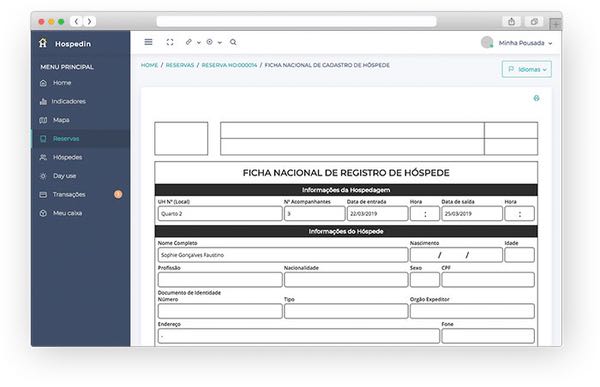Open a new browser tab plus button
Viewport: 600px width, 387px height.
tap(555, 24)
